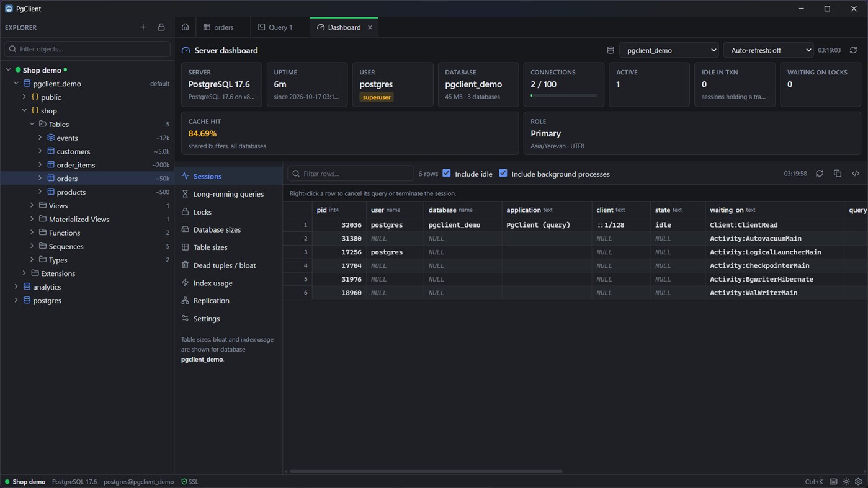Screen dimensions: 868x488
Task: Click the plus icon in Explorer header
Action: tap(143, 27)
